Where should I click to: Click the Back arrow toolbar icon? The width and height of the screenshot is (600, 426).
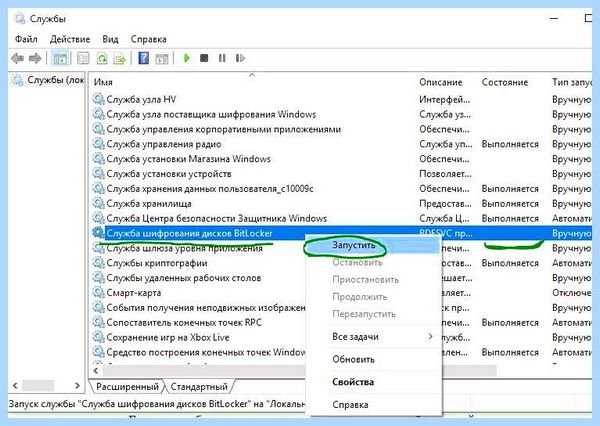tap(17, 59)
